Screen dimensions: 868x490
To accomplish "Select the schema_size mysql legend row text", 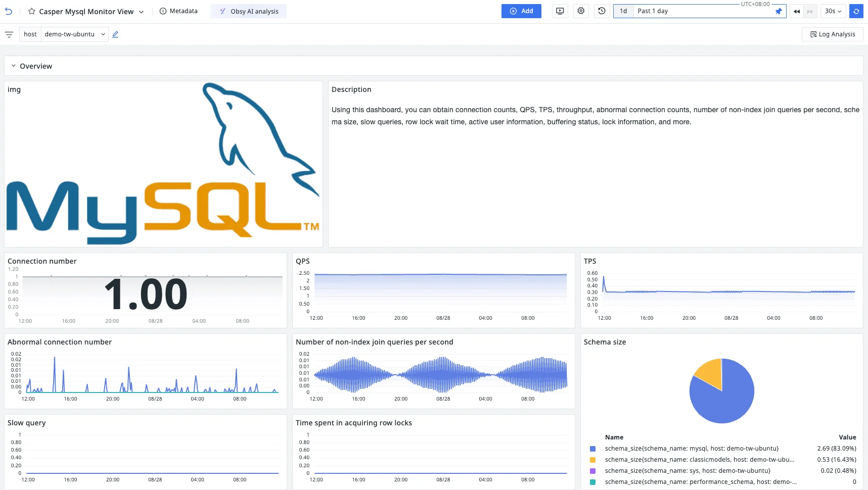I will 692,449.
